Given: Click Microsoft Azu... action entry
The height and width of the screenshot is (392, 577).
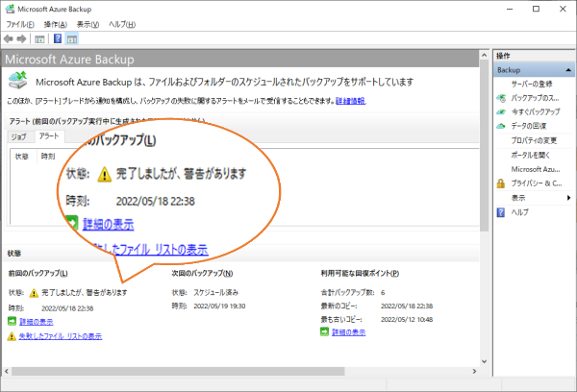Looking at the screenshot, I should pyautogui.click(x=536, y=169).
